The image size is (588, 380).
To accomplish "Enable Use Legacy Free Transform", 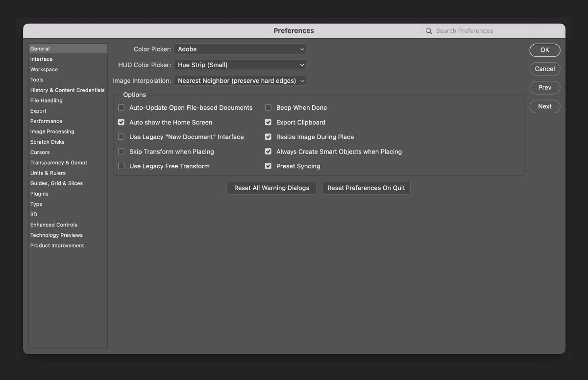I will pyautogui.click(x=121, y=166).
